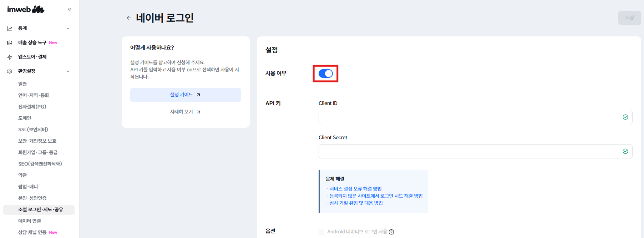Viewport: 644px width, 238px height.
Task: Click the 앱스토어·결제 lightning icon
Action: point(10,57)
